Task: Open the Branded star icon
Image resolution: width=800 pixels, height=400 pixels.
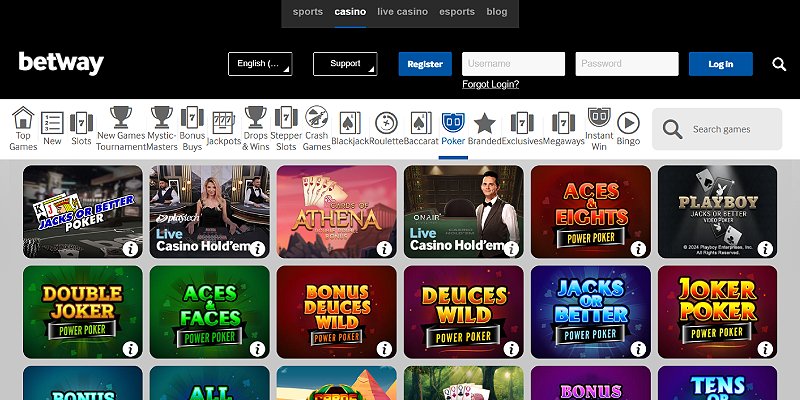Action: coord(485,123)
